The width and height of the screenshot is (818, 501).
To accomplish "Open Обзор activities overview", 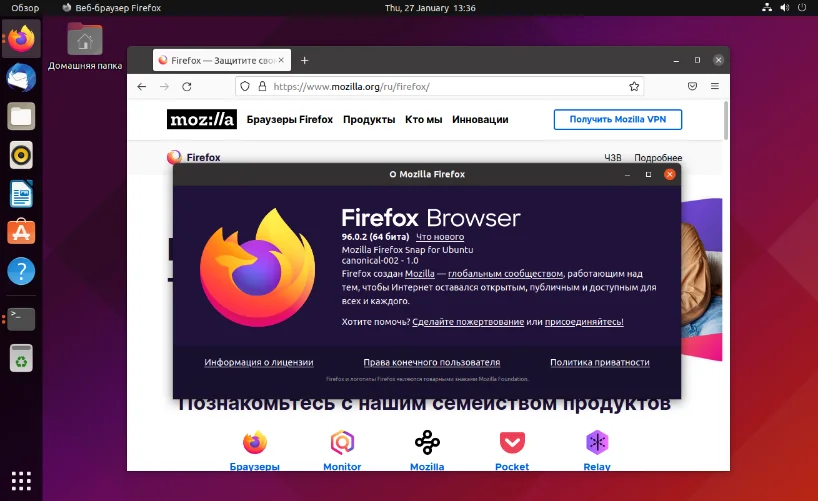I will coord(25,8).
